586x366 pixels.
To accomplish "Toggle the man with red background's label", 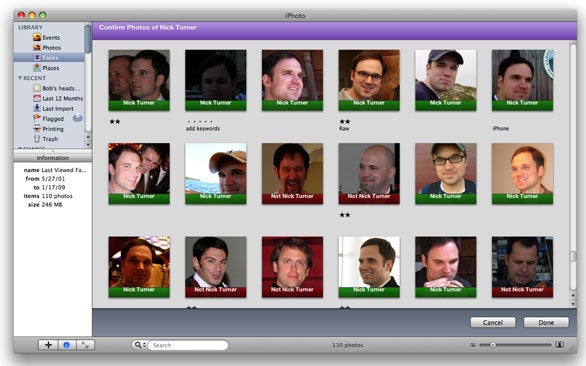I will [292, 290].
